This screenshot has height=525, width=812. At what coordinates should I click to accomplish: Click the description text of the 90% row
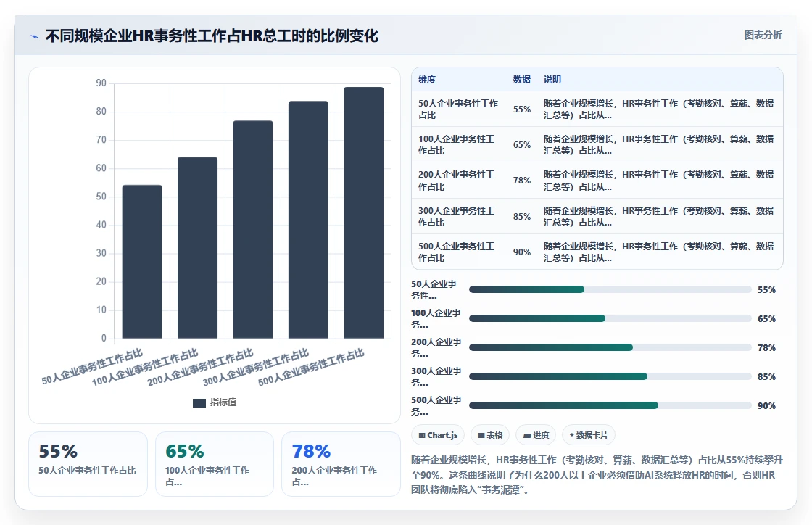pos(659,252)
